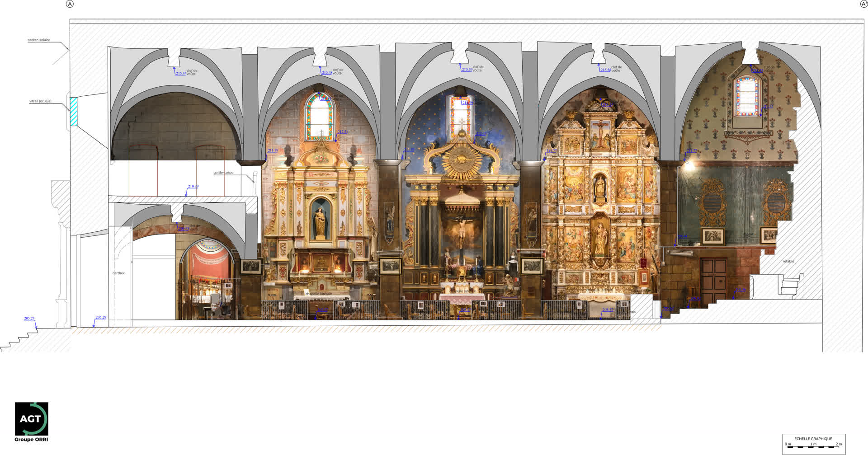Click the stained glass window in rightmost bay
Screen dimensions: 868x455
pos(747,96)
